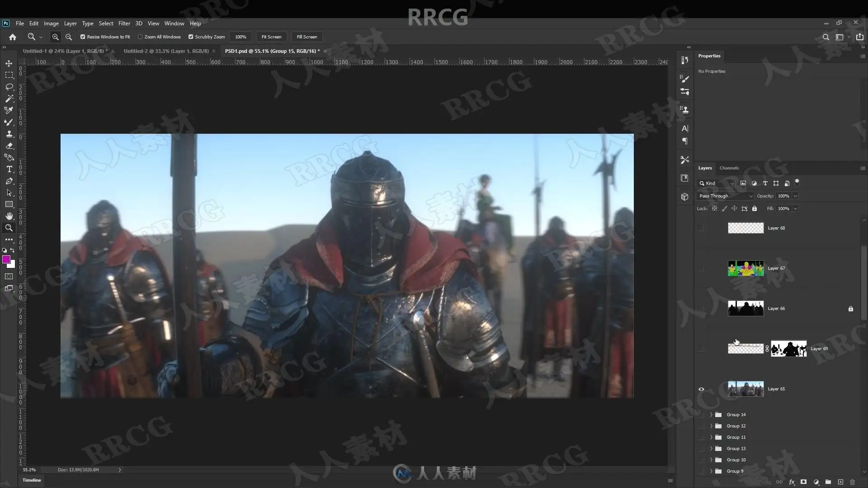
Task: Open the Opacity value dropdown arrow
Action: [795, 196]
